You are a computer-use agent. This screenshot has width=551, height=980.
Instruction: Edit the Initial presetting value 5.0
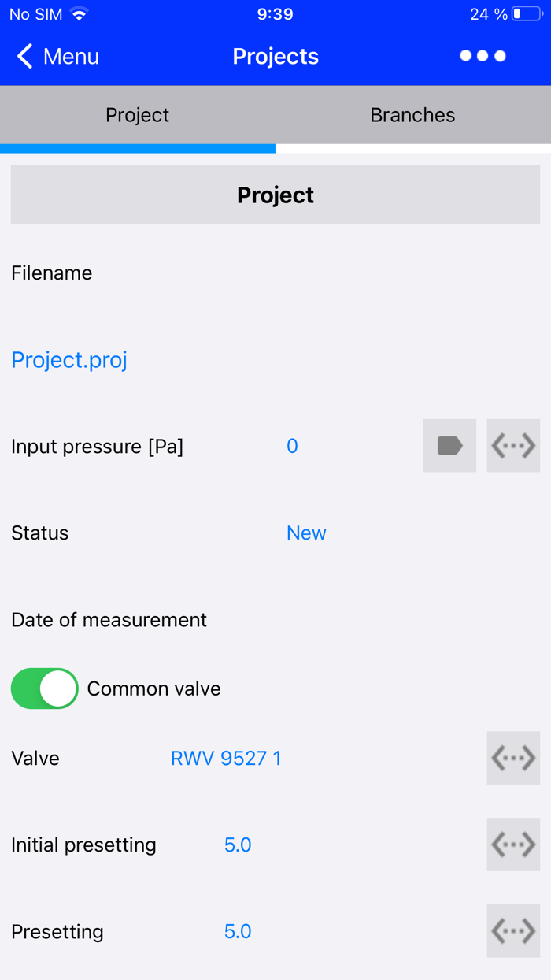click(238, 845)
